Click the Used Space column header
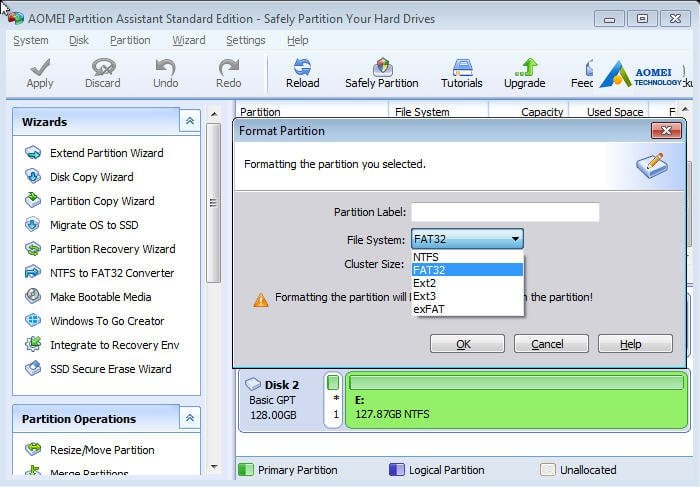 pyautogui.click(x=609, y=111)
